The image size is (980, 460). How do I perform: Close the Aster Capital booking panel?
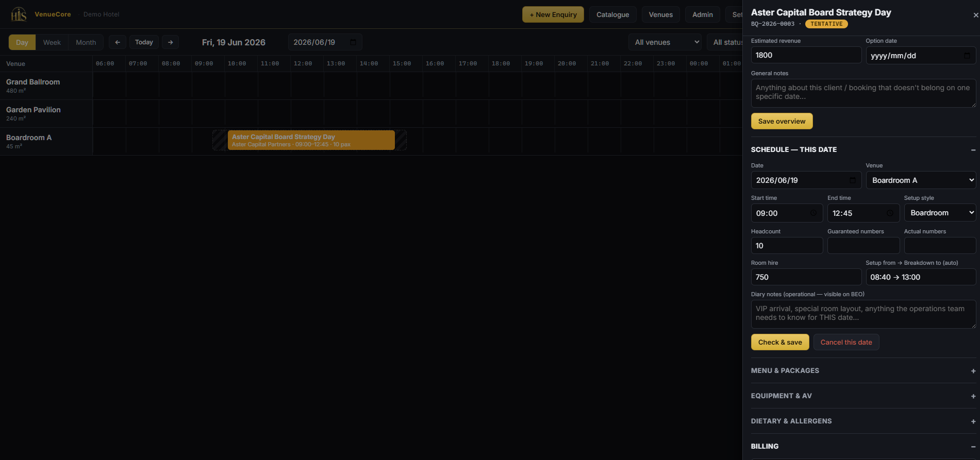pos(975,15)
